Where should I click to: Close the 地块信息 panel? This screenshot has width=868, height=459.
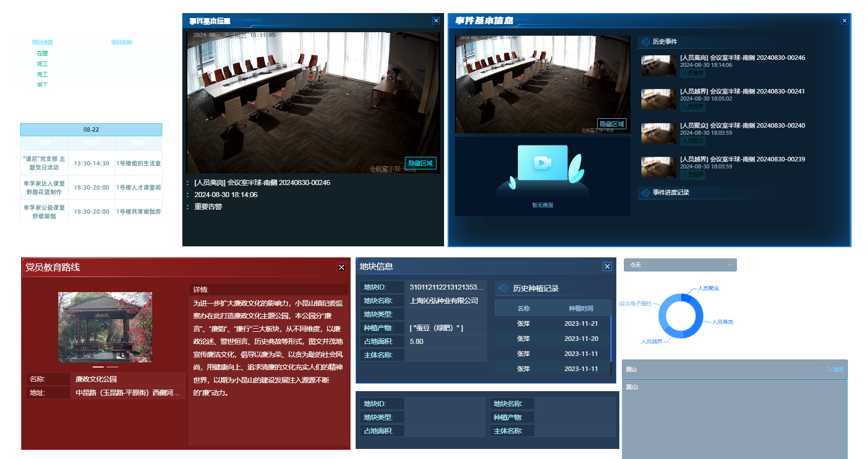click(x=607, y=266)
